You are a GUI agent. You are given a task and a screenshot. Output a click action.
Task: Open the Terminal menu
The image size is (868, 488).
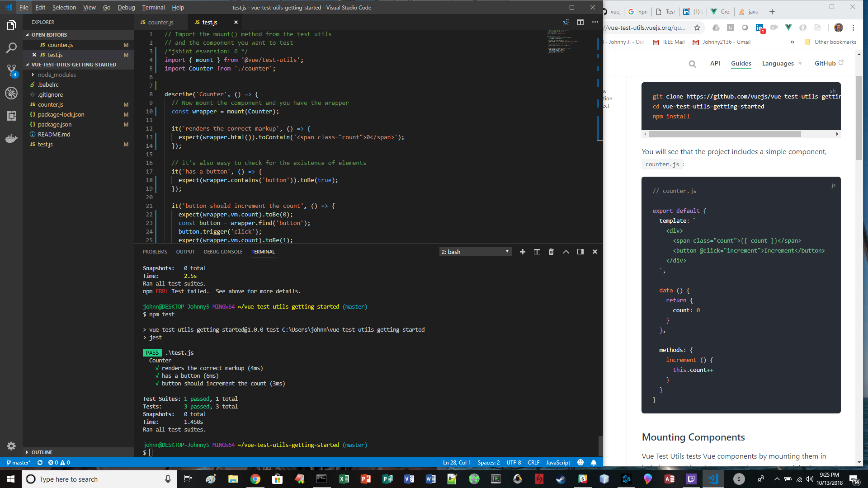pos(153,7)
